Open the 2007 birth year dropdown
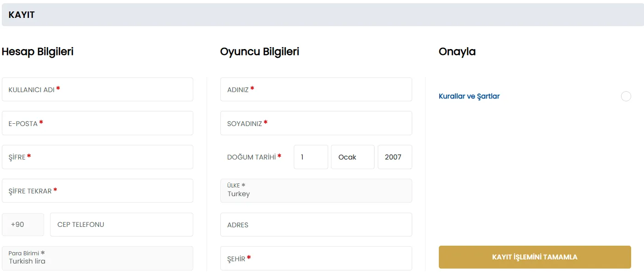 tap(395, 157)
